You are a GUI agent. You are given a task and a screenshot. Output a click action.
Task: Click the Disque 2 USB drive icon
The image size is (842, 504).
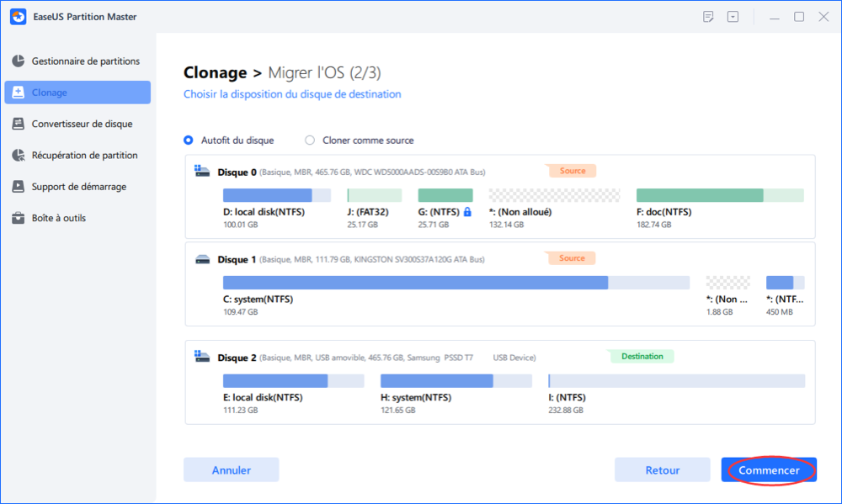(x=202, y=357)
